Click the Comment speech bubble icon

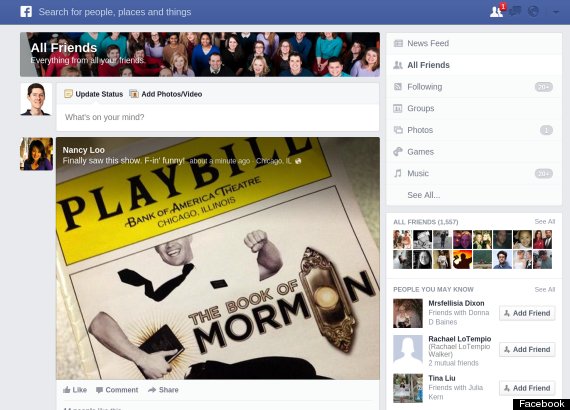click(99, 390)
